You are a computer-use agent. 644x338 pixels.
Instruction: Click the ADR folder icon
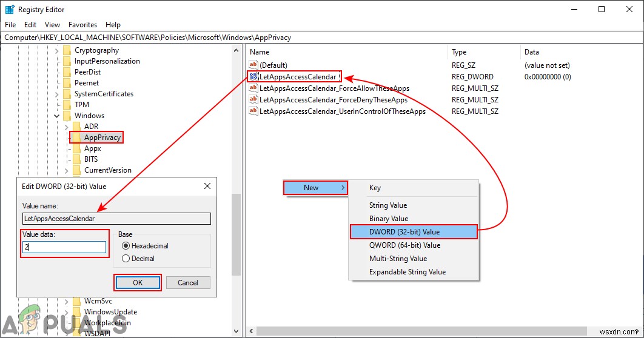77,127
